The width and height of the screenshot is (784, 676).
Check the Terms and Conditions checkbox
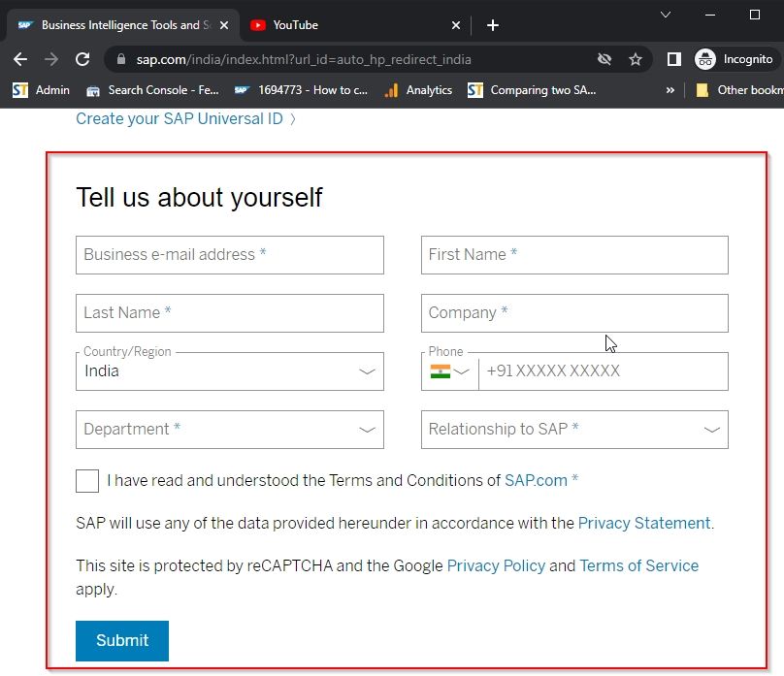point(87,481)
